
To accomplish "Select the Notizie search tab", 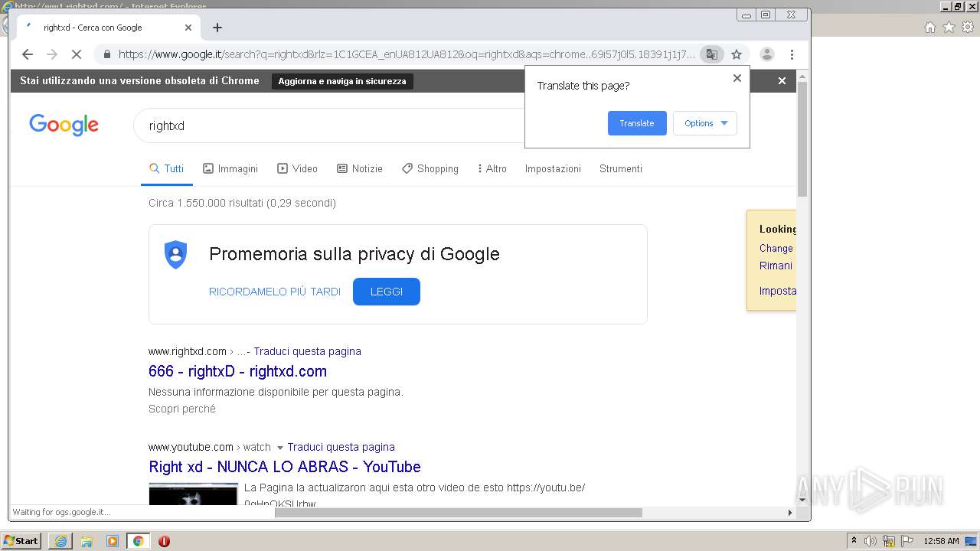I will click(x=360, y=168).
